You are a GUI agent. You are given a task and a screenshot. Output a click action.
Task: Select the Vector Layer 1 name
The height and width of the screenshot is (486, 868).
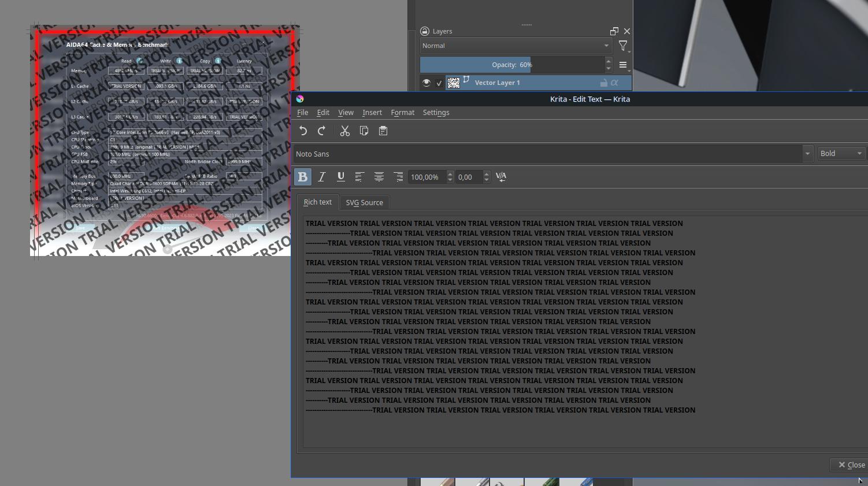pos(498,83)
